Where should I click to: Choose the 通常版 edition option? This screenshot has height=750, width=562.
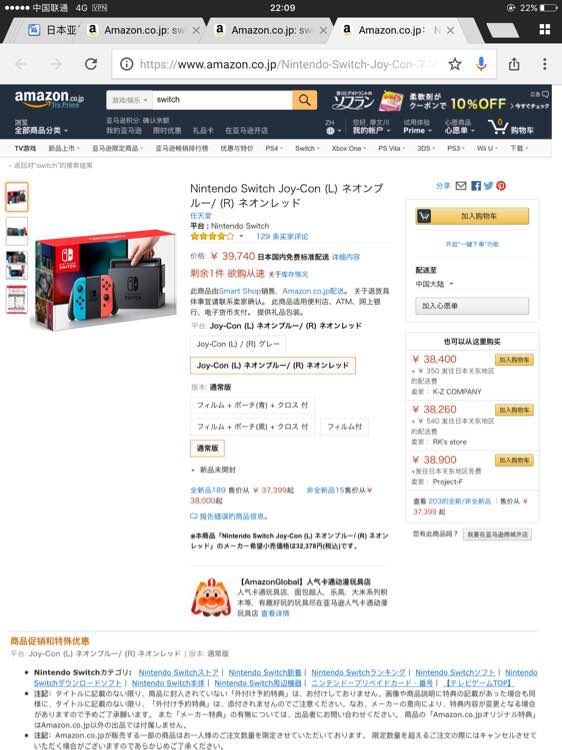coord(207,448)
